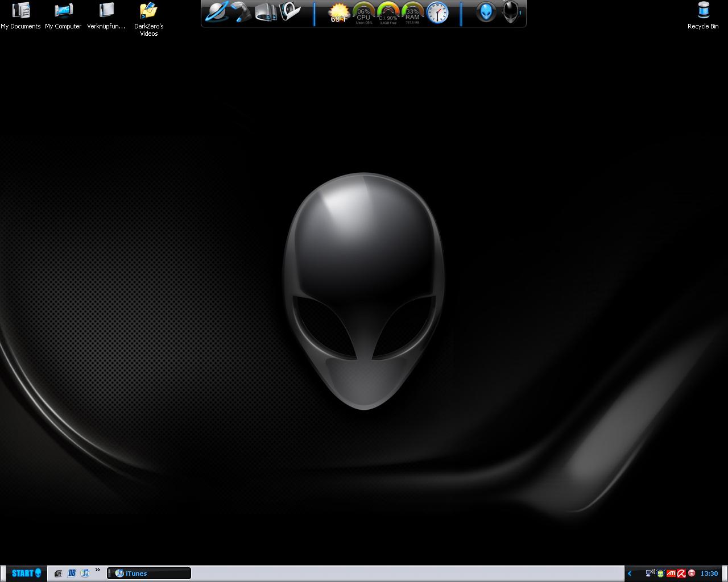Screen dimensions: 728x582
Task: Click the 13:30 taskbar clock
Action: 709,573
